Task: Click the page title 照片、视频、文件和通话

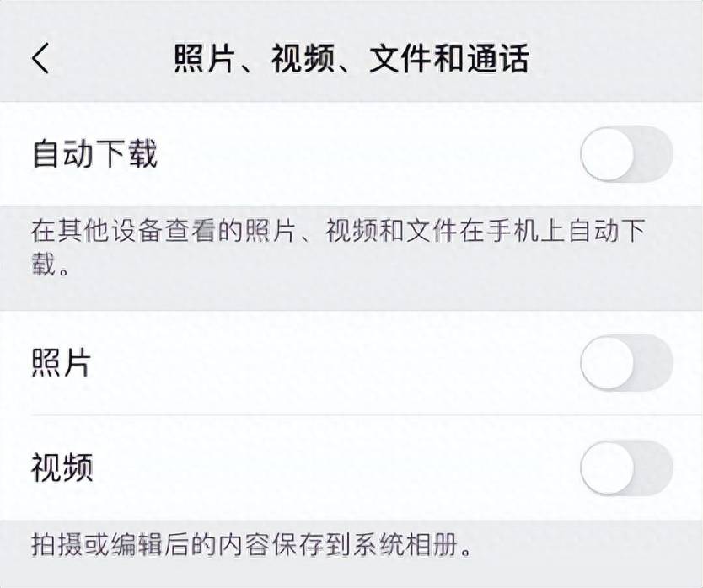Action: [351, 59]
